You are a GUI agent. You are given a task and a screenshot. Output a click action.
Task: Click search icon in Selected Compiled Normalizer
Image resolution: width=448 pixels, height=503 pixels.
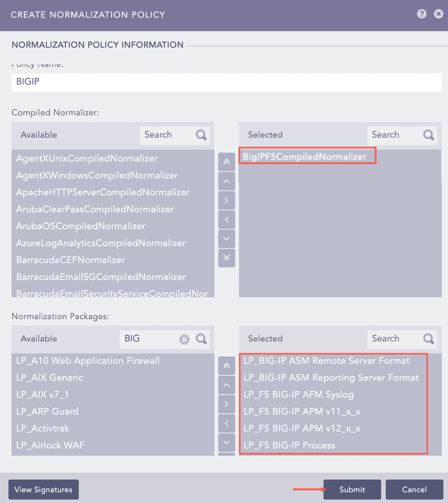429,135
